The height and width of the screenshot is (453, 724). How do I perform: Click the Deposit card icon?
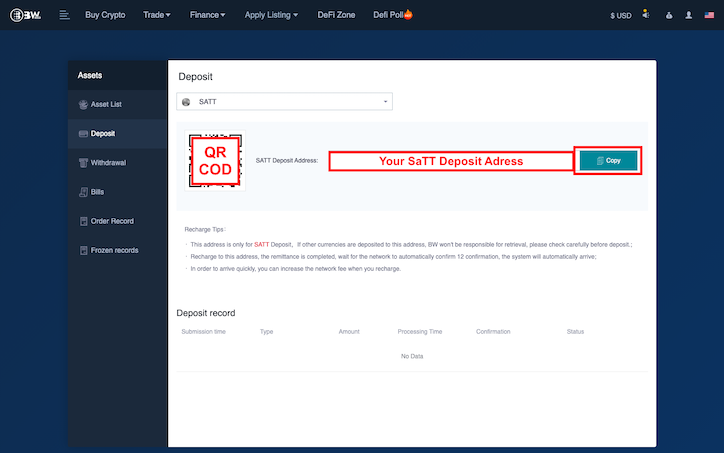[x=83, y=134]
